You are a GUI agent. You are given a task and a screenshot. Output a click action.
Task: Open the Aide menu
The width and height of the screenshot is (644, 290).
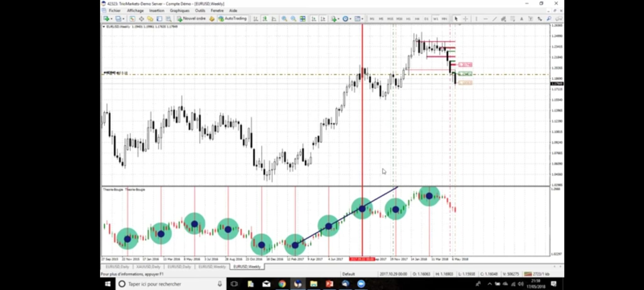click(x=233, y=11)
